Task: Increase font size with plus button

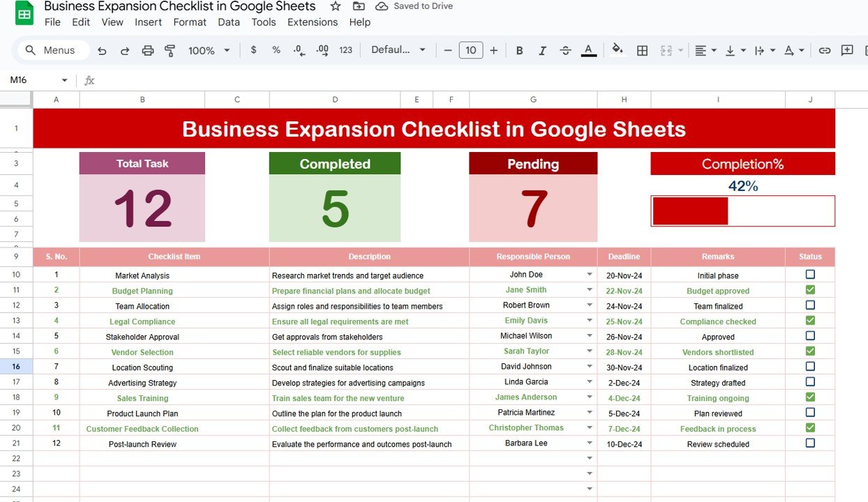Action: pos(494,50)
